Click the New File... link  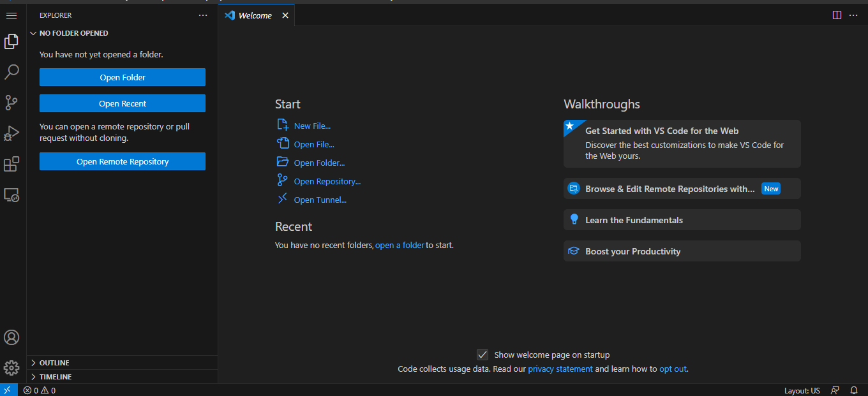click(312, 126)
